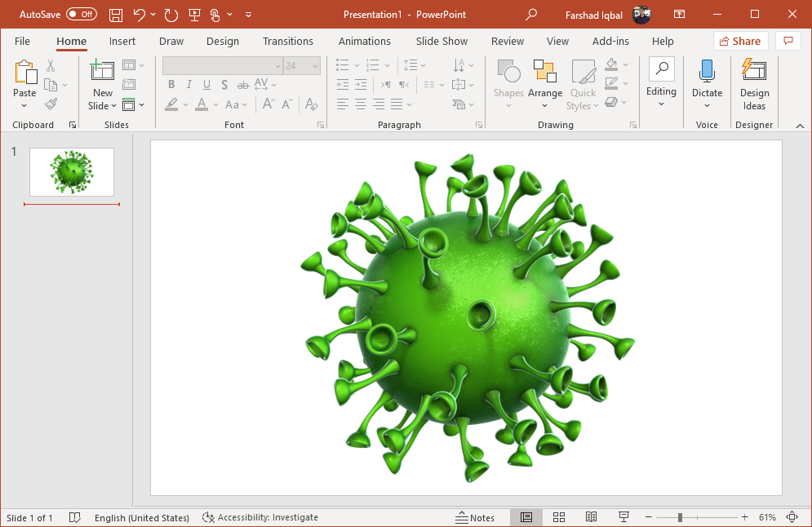Click the search magnifier in title bar
Viewport: 812px width, 527px height.
pyautogui.click(x=531, y=15)
